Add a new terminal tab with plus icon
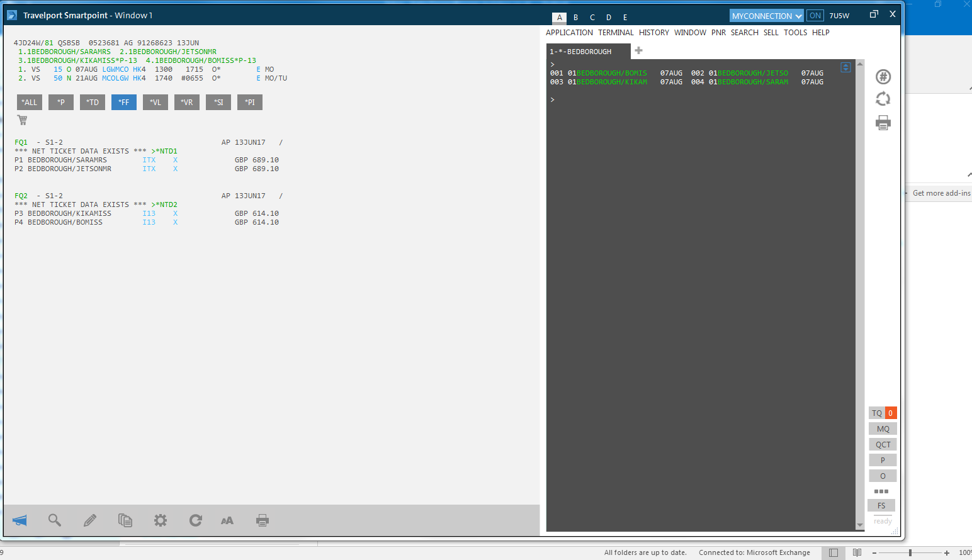 click(638, 50)
